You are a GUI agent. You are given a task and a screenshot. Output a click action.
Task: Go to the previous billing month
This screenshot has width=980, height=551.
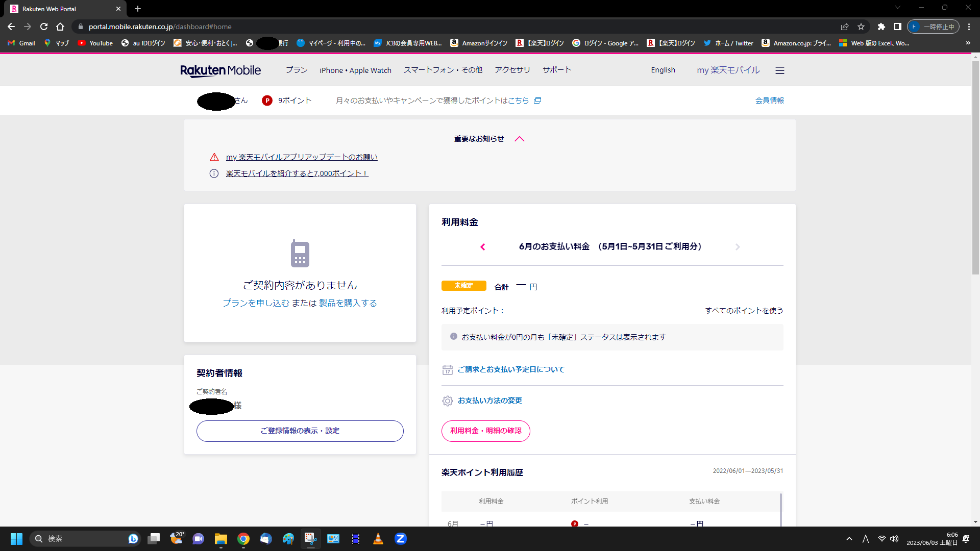tap(483, 247)
